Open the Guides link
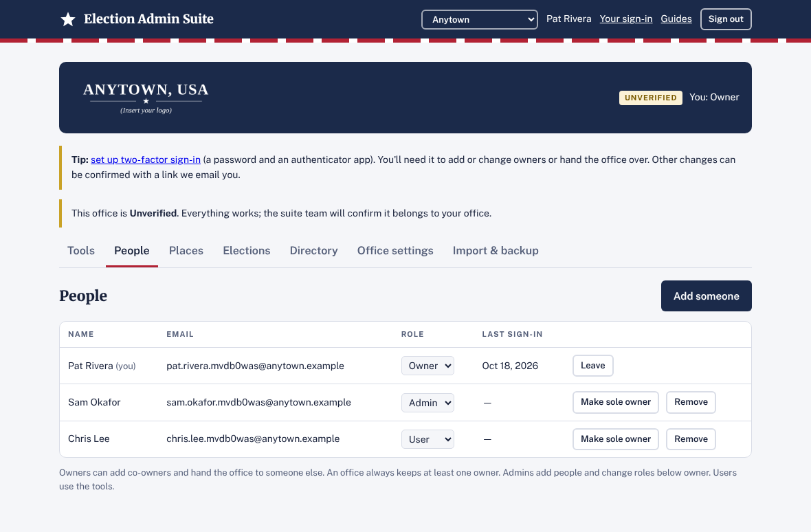Viewport: 811px width, 532px height. 676,19
